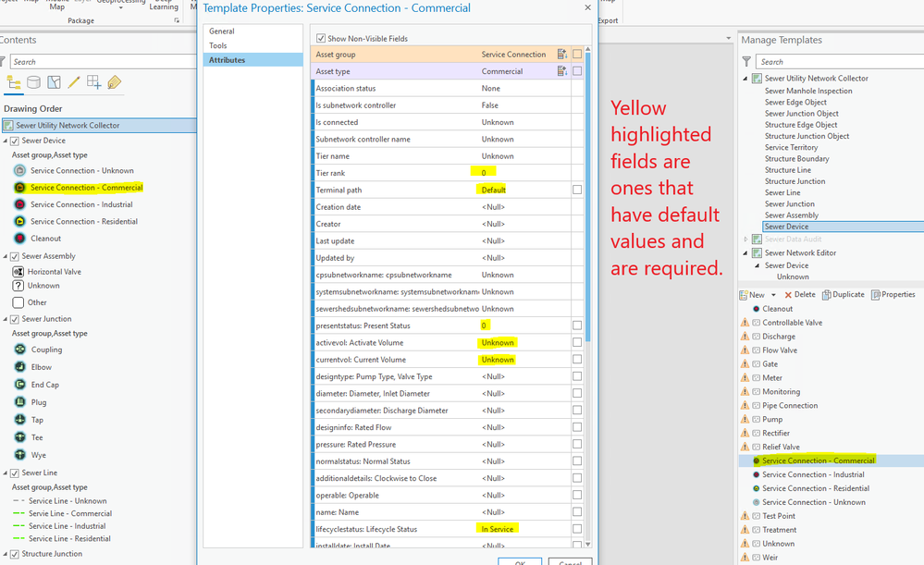The image size is (924, 565).
Task: Check the presentstatus row checkbox
Action: [577, 325]
